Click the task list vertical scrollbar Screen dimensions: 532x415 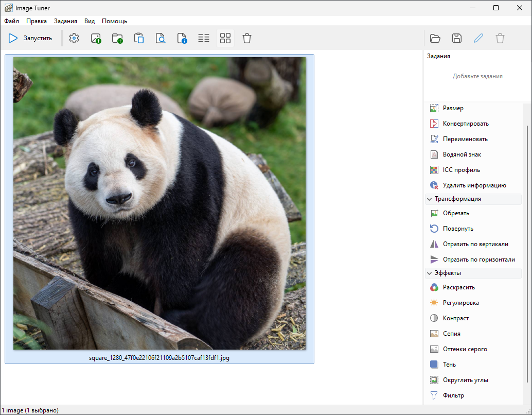[x=526, y=252]
